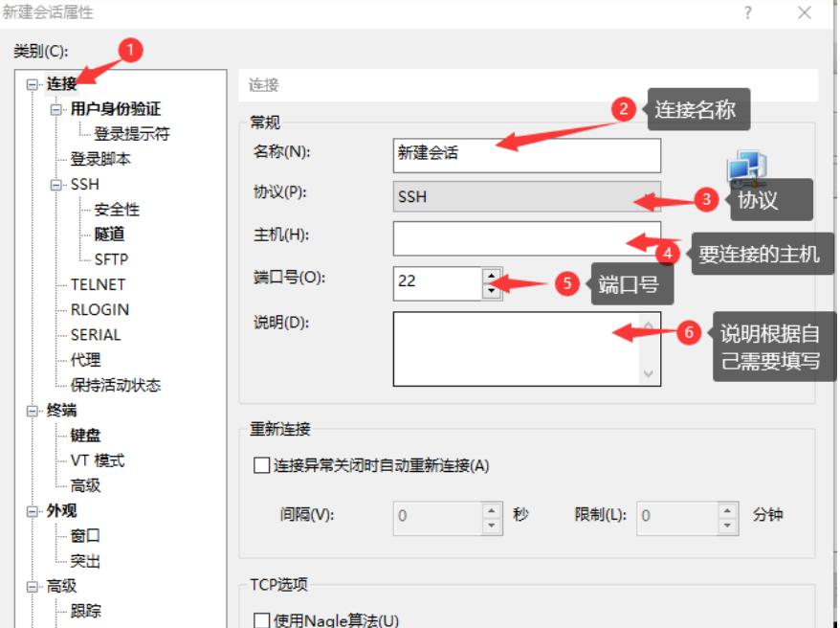The image size is (840, 628).
Task: Decrease the 限制 limit value
Action: pos(727,527)
